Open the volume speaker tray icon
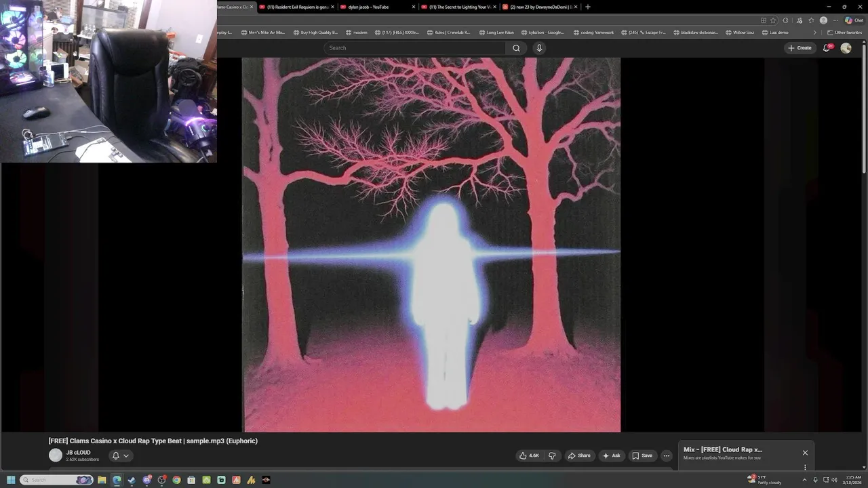 [x=834, y=480]
